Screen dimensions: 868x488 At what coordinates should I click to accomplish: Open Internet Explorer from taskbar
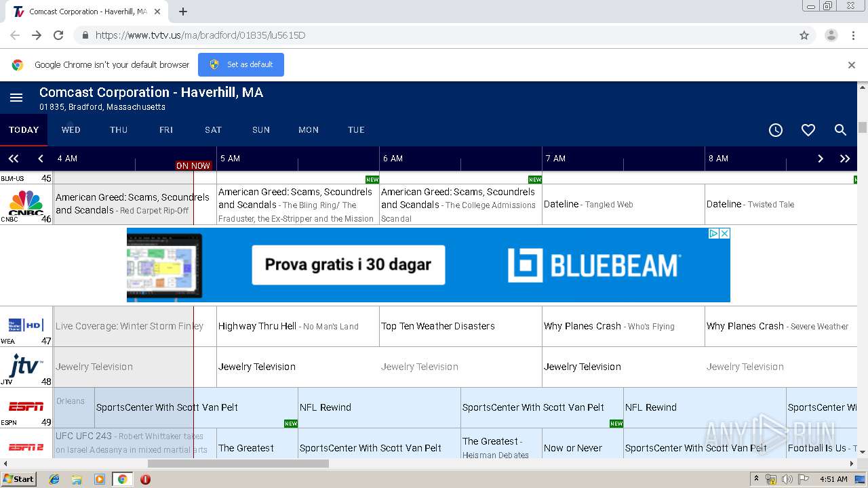pos(54,479)
